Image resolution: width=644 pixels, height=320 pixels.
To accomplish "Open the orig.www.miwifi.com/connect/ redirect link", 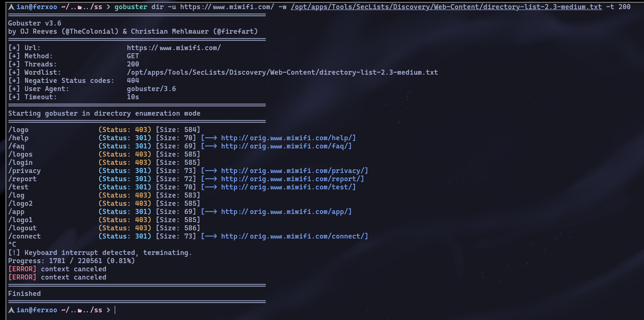I will click(294, 236).
